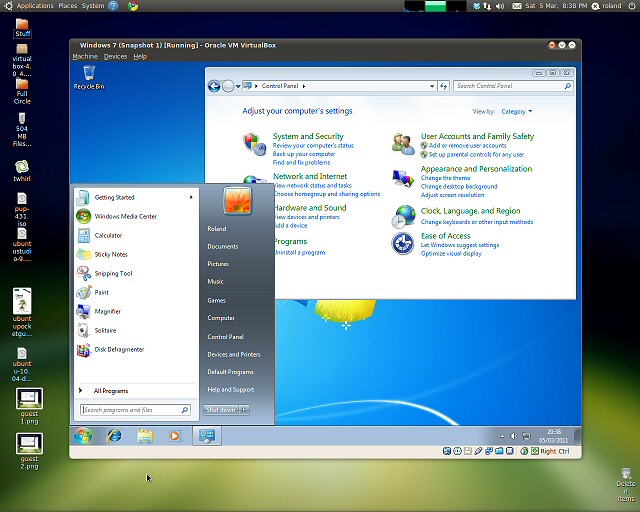
Task: Refresh the Control Panel address bar
Action: click(443, 86)
